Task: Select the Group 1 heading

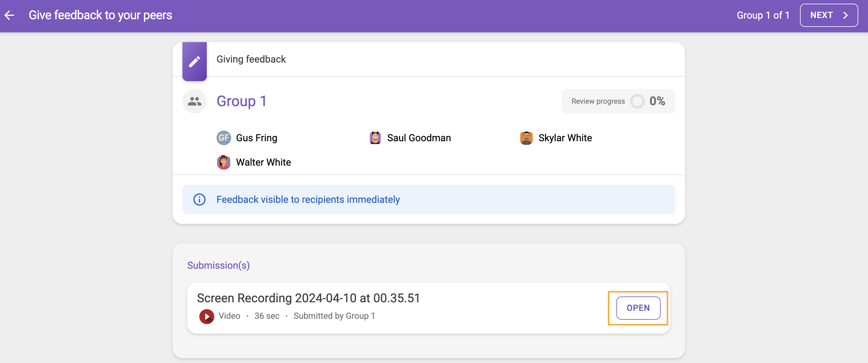Action: (x=242, y=101)
